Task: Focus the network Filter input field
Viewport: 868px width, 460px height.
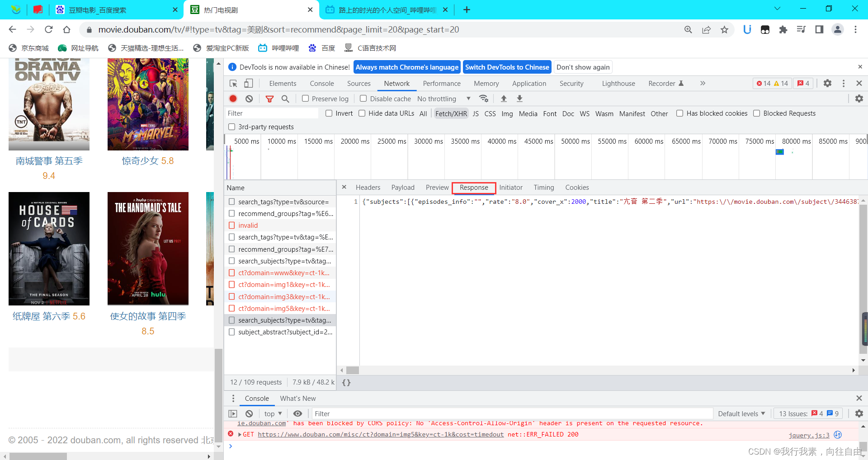Action: pyautogui.click(x=273, y=113)
